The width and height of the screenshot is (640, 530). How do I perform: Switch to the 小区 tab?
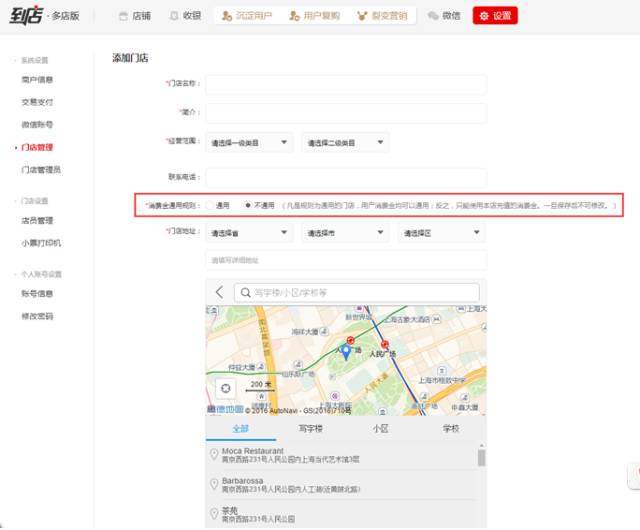tap(380, 428)
